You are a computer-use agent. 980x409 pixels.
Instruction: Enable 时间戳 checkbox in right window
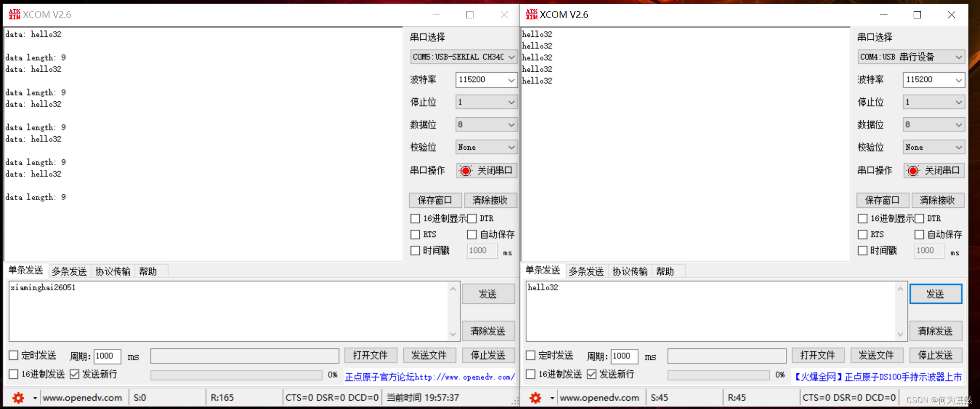(x=862, y=251)
